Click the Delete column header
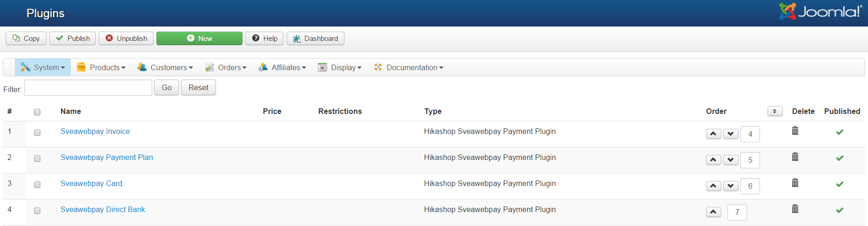868x226 pixels. [x=803, y=111]
